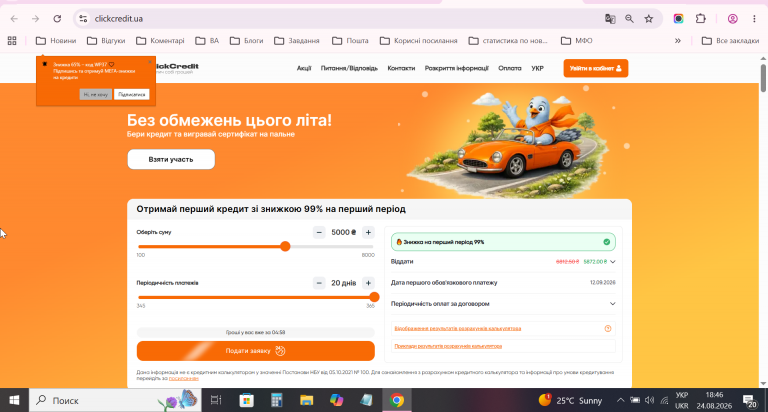Open Chrome from the taskbar
Viewport: 768px width, 412px height.
point(397,400)
